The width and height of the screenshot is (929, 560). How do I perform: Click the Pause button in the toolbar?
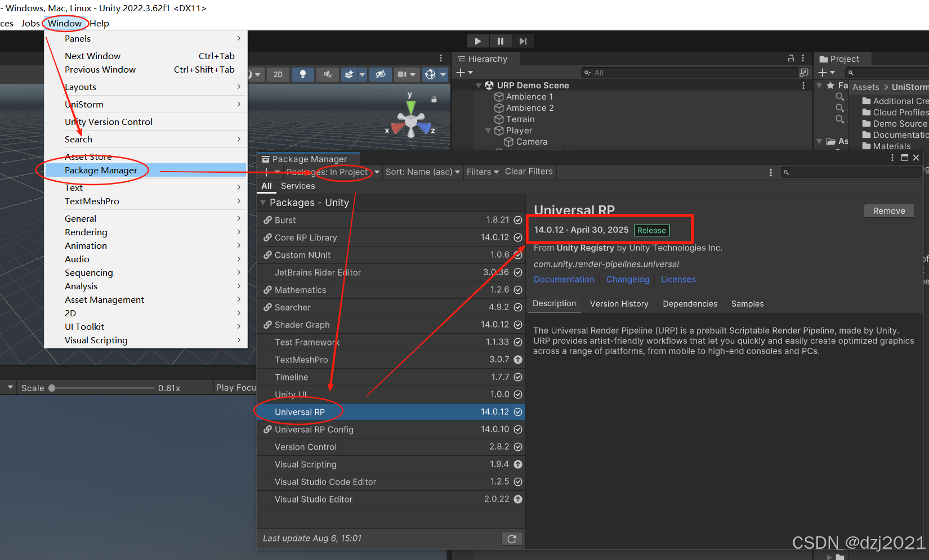click(x=501, y=41)
